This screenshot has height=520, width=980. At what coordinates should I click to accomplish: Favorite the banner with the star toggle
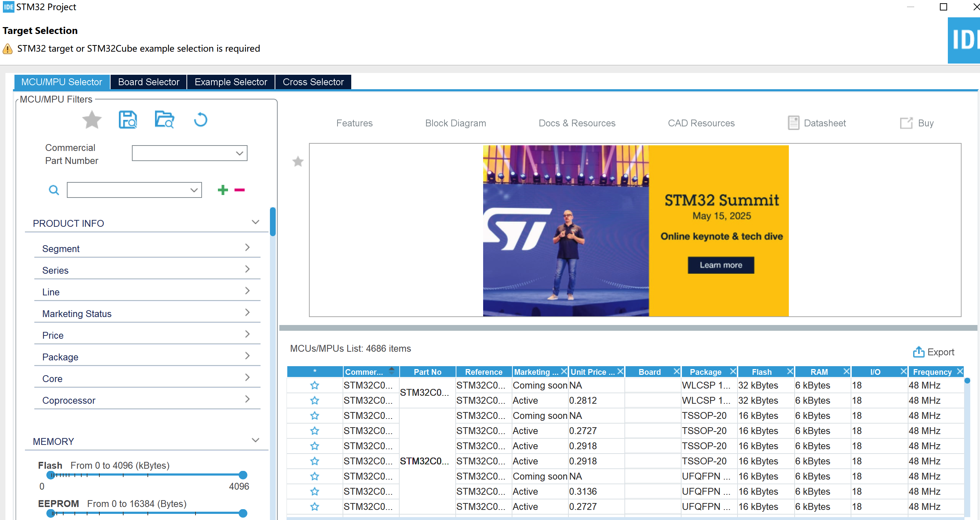[x=297, y=161]
